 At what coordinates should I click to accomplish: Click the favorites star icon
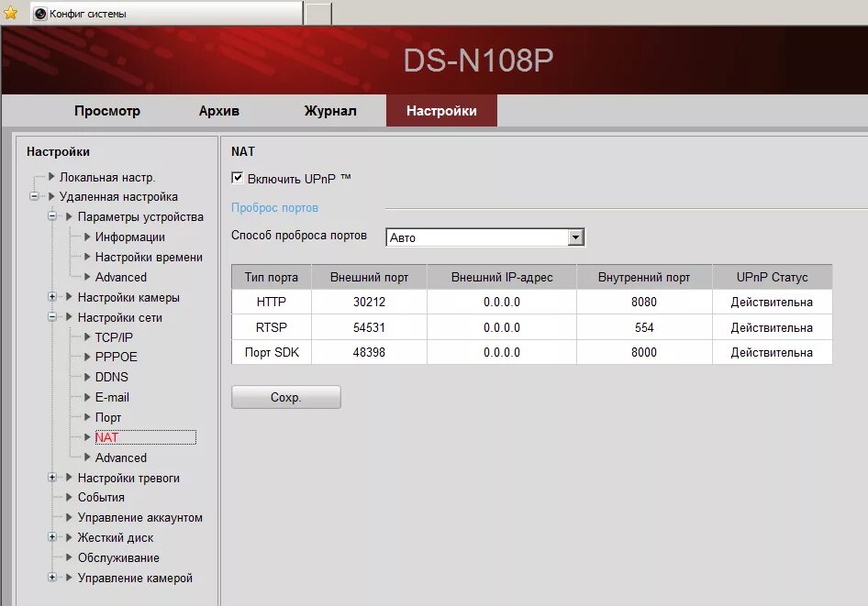pyautogui.click(x=10, y=13)
